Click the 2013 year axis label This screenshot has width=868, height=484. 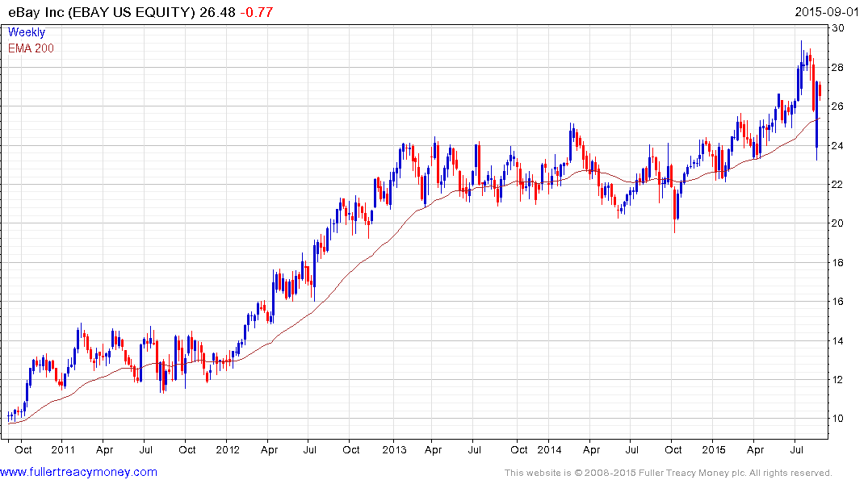[x=394, y=449]
